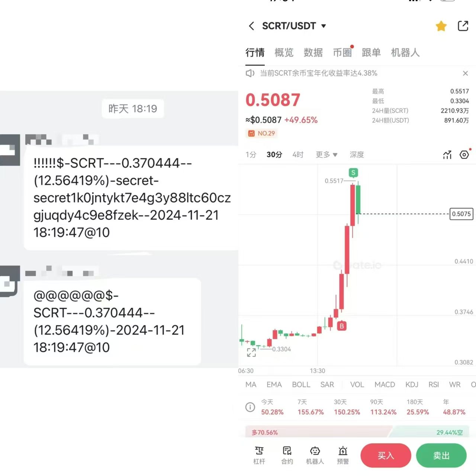476x476 pixels.
Task: Open the 合约 futures icon
Action: click(x=287, y=456)
